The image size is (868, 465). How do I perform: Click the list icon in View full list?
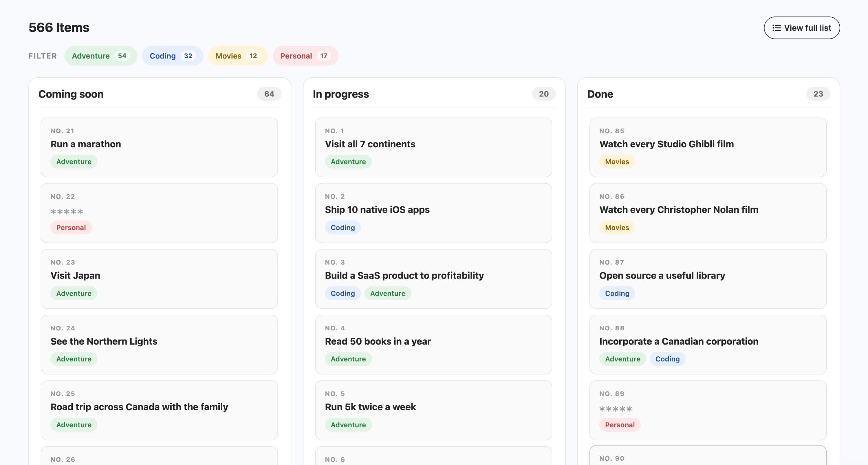pos(776,28)
